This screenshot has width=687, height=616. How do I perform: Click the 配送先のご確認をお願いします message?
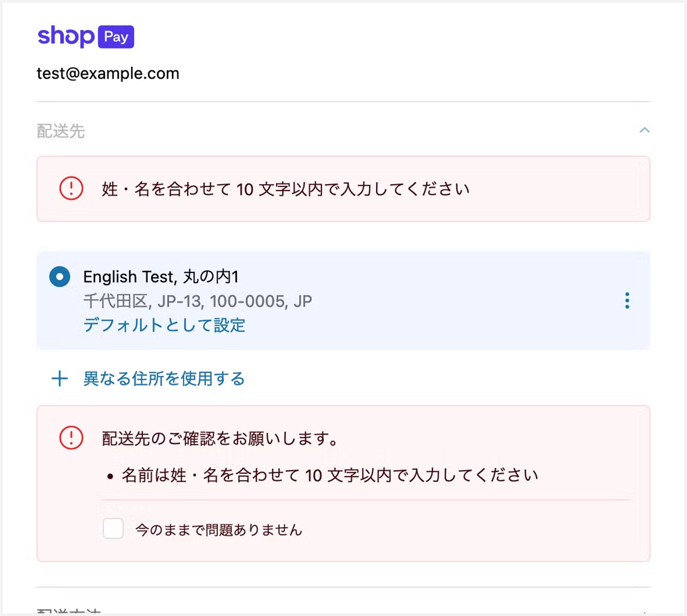220,438
